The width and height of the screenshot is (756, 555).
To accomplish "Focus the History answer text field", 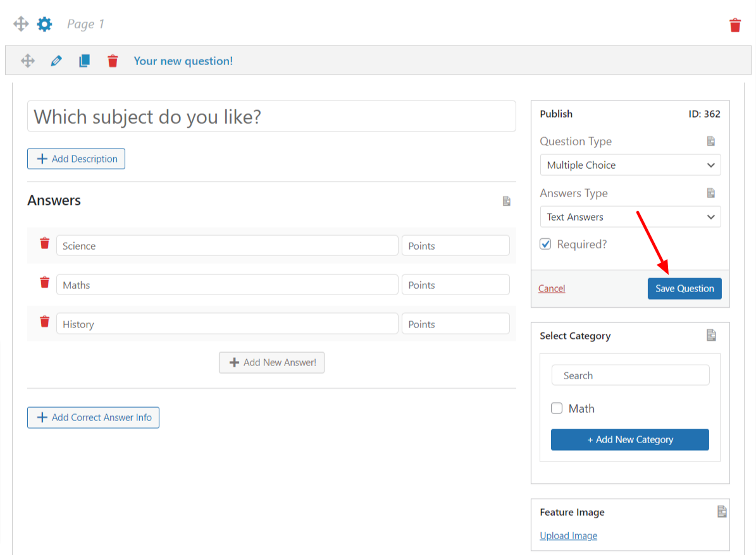I will coord(227,324).
